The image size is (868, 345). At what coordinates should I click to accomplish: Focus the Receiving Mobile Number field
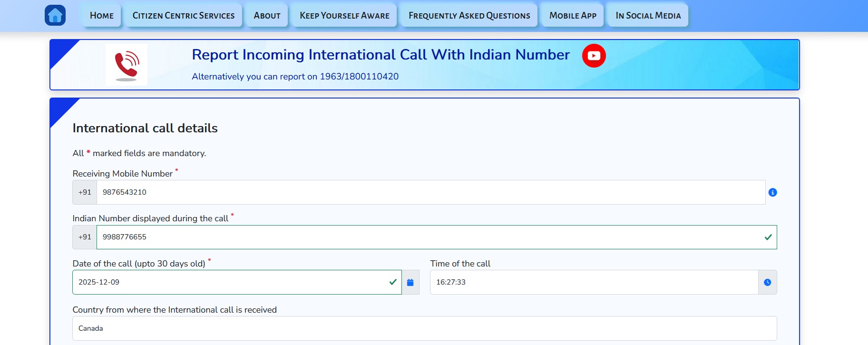pos(428,192)
